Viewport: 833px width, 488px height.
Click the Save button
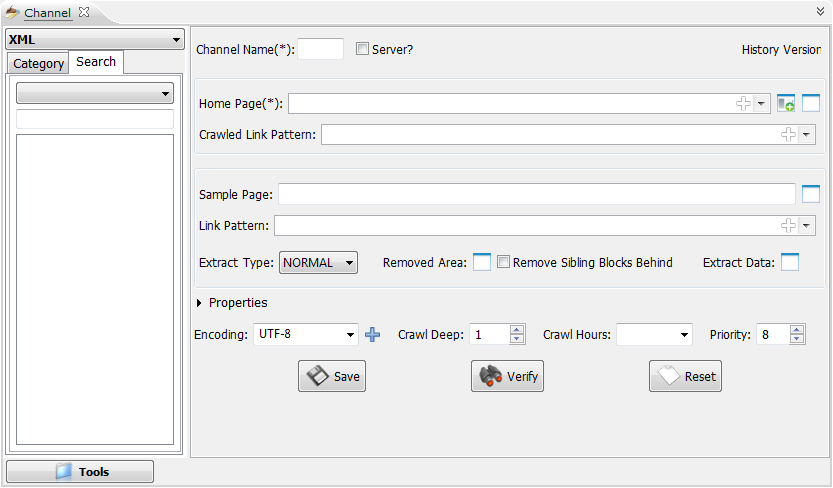click(332, 377)
